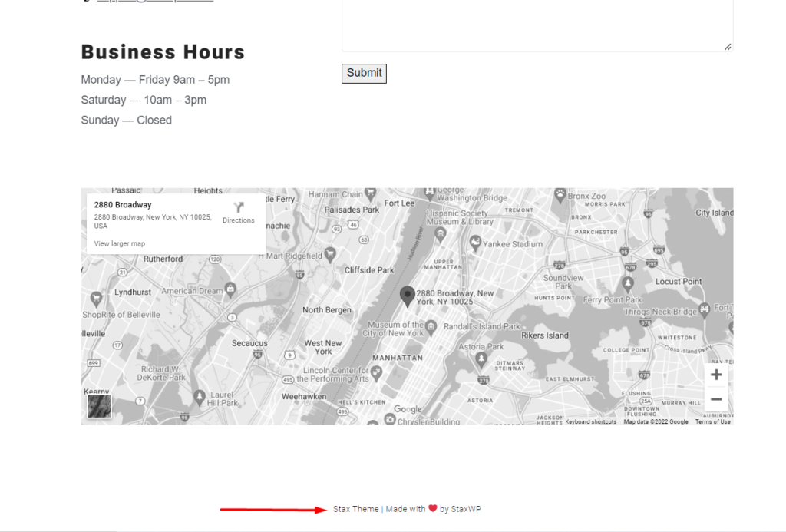Click the Rikers Island map label

click(545, 335)
